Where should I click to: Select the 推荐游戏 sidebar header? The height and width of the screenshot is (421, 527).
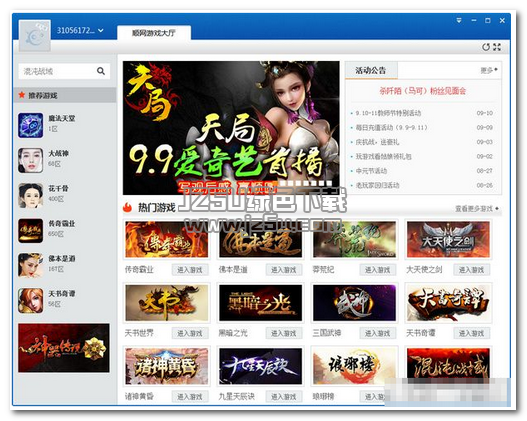coord(65,95)
